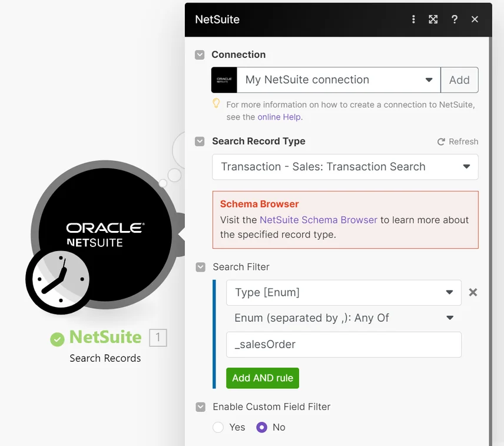This screenshot has height=446, width=504.
Task: Add a new NetSuite connection
Action: pyautogui.click(x=459, y=80)
